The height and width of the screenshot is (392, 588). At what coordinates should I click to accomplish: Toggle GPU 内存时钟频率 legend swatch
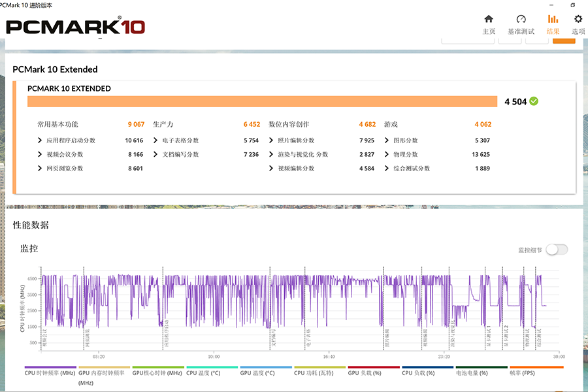(x=105, y=367)
